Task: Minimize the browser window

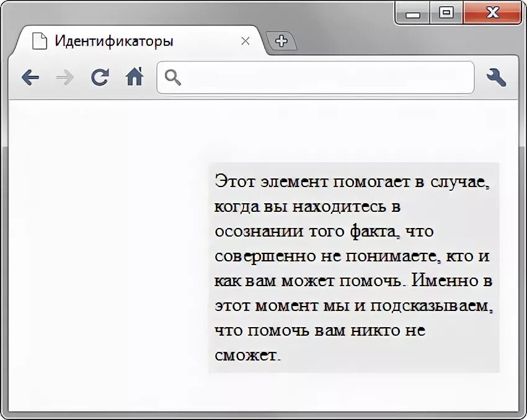Action: [413, 14]
